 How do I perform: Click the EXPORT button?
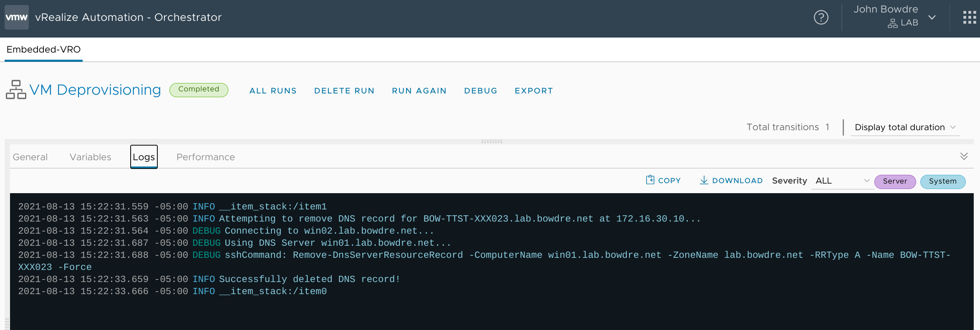click(533, 91)
